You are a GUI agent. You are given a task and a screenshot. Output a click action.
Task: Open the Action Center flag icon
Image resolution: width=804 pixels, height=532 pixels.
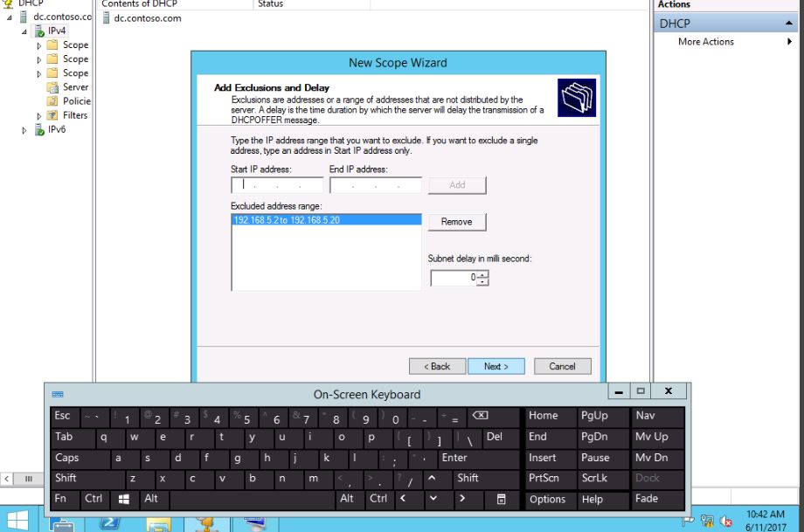pyautogui.click(x=688, y=521)
